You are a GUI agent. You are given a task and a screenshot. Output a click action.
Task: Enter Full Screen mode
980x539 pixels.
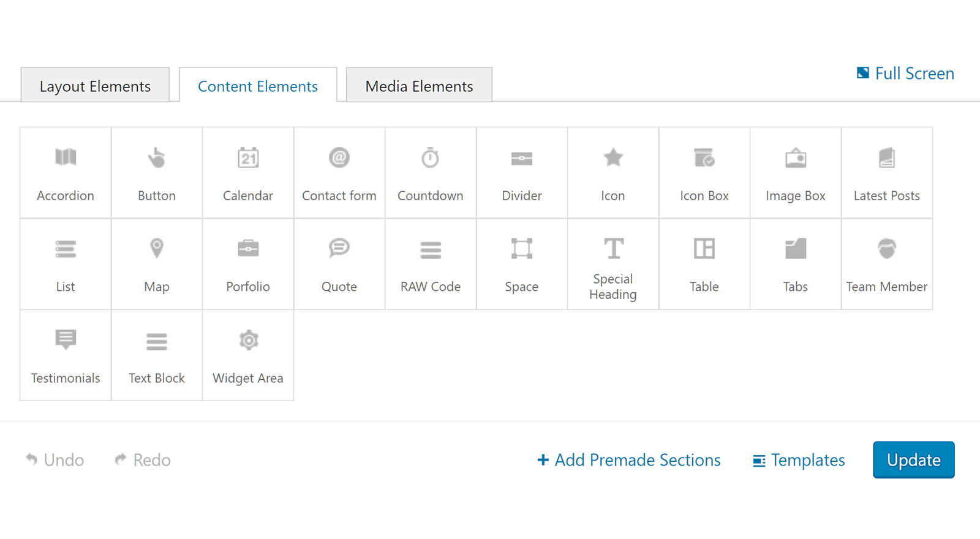coord(906,73)
